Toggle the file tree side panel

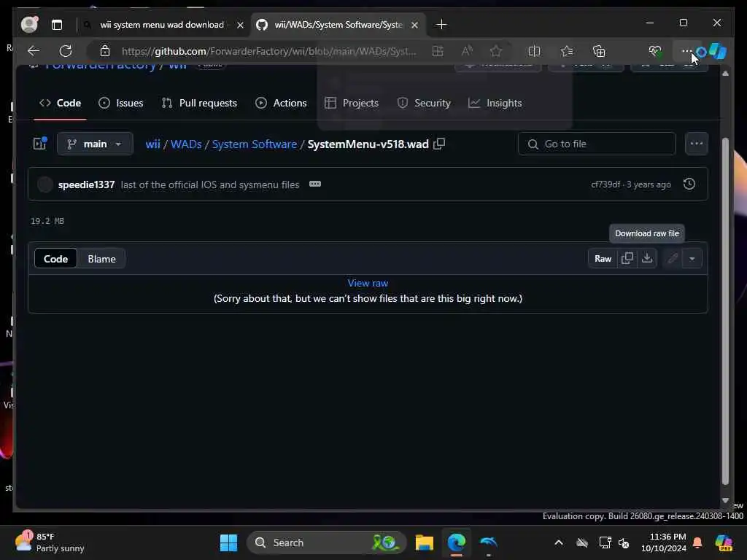(x=40, y=144)
